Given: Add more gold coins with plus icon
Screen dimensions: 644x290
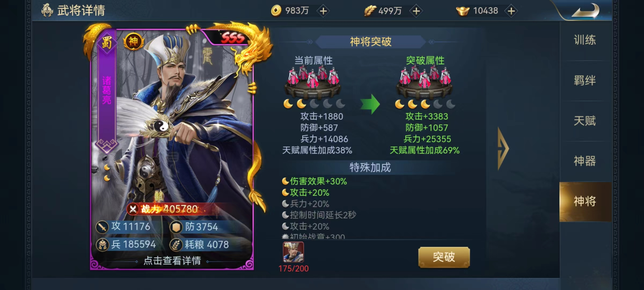Looking at the screenshot, I should [x=323, y=11].
